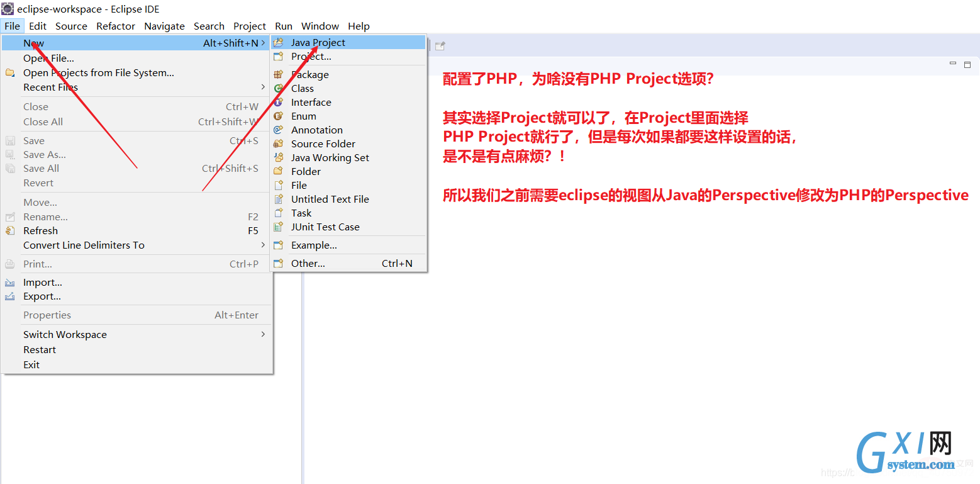The width and height of the screenshot is (980, 484).
Task: Click the Project... wizard icon
Action: 278,57
